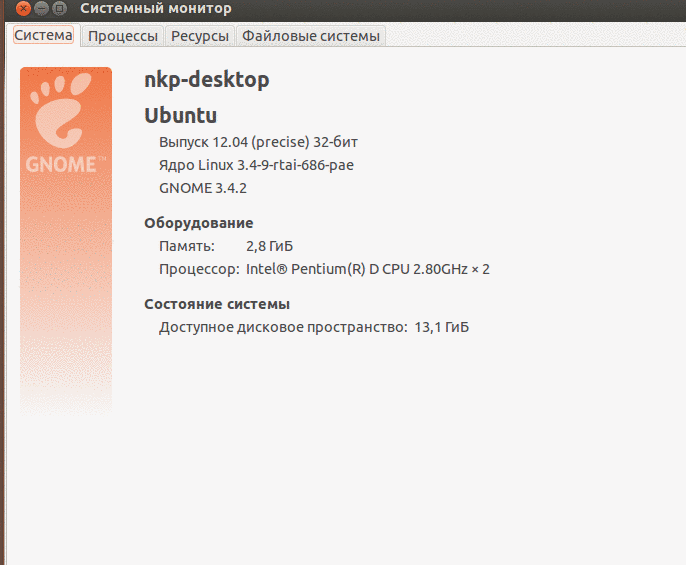The image size is (686, 565).
Task: Maximize the Системный монитор window
Action: pos(60,8)
